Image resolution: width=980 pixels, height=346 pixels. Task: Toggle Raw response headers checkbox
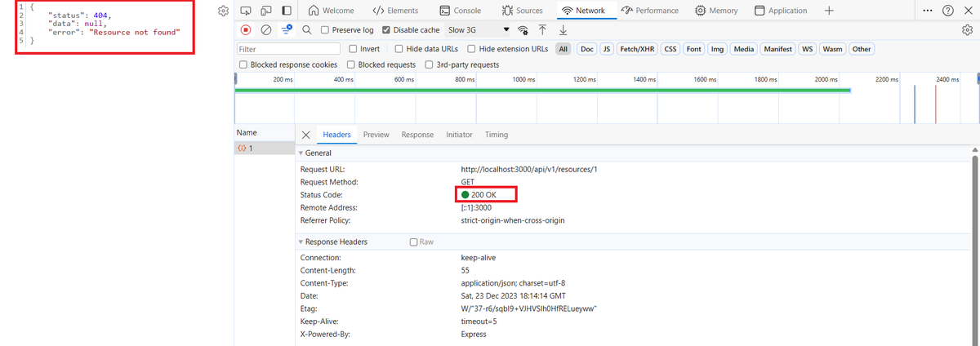pos(413,242)
